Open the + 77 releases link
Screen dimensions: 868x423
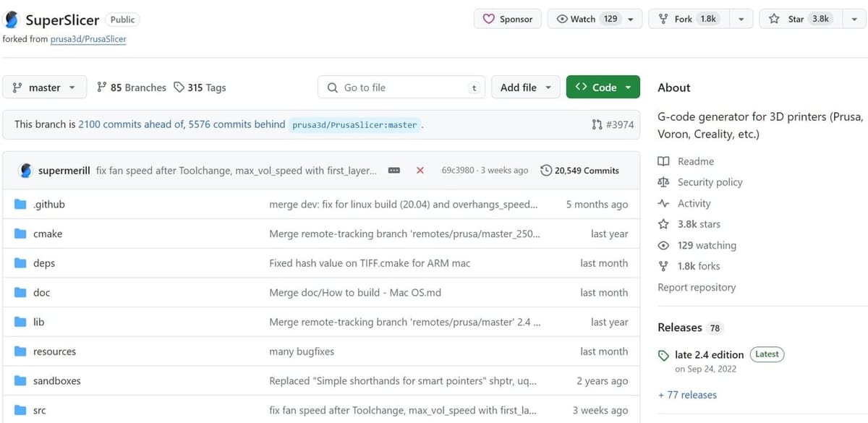click(x=687, y=395)
